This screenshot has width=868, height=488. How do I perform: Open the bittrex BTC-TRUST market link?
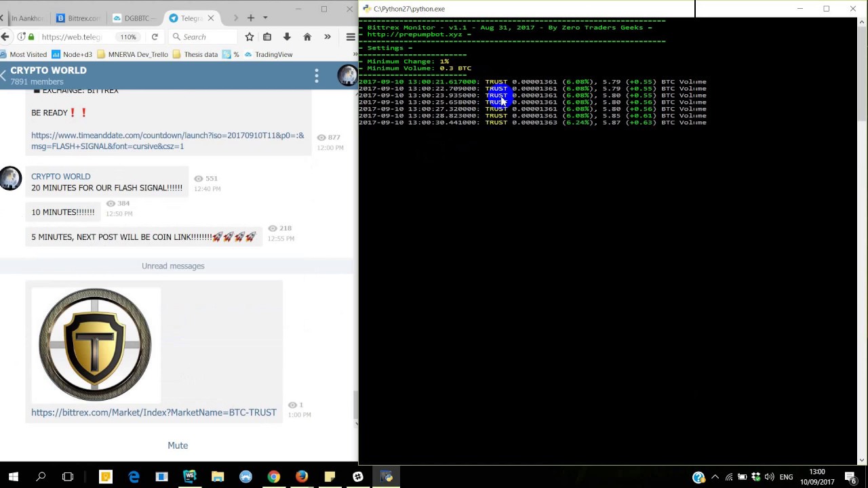click(x=154, y=412)
